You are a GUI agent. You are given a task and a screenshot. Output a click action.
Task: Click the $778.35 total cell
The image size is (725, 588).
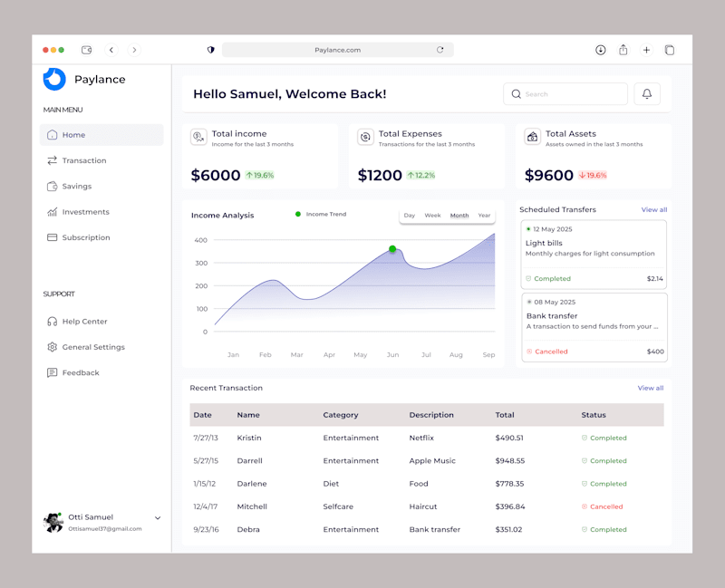click(509, 484)
